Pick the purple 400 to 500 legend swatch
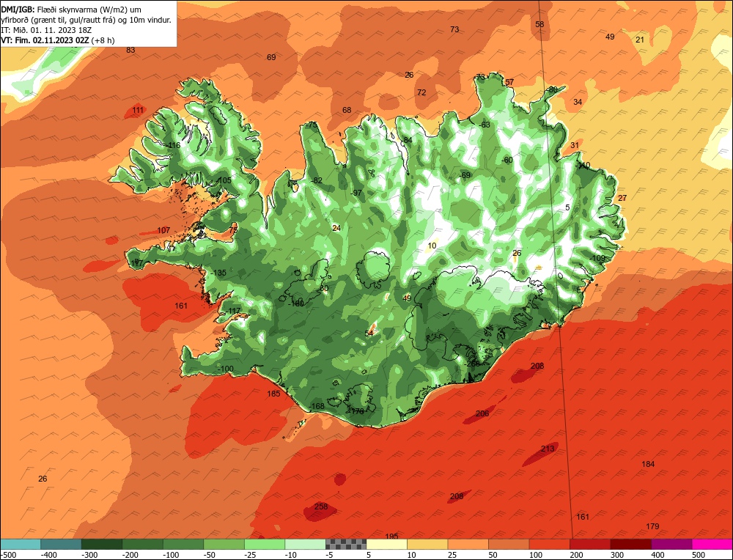 [671, 544]
